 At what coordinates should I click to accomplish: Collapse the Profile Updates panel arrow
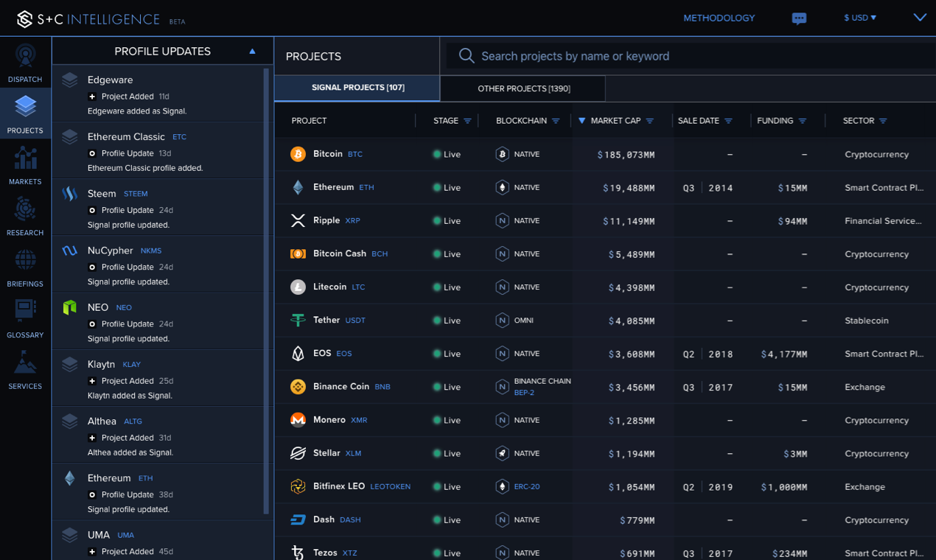(x=252, y=52)
